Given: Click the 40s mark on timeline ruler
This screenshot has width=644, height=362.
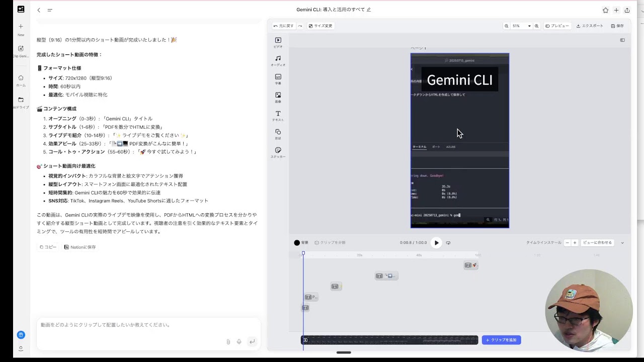Looking at the screenshot, I should tap(419, 255).
